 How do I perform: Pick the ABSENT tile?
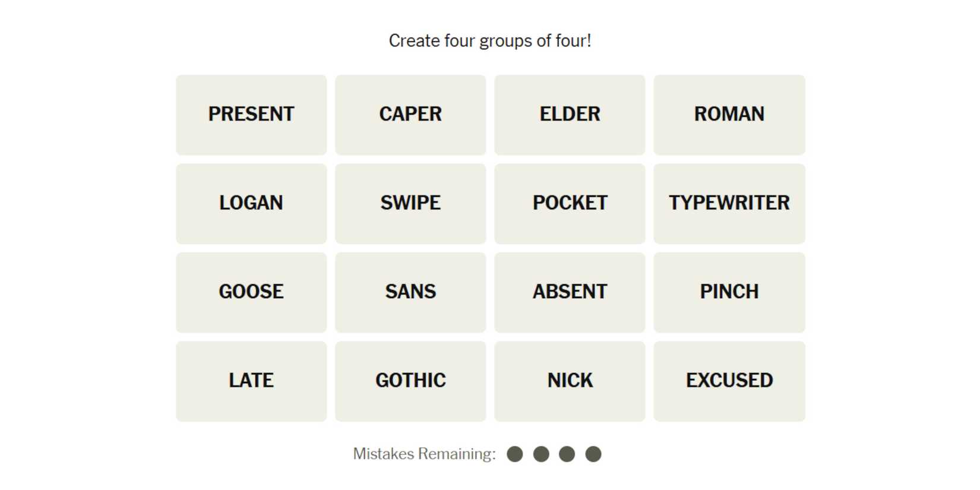[x=570, y=292]
